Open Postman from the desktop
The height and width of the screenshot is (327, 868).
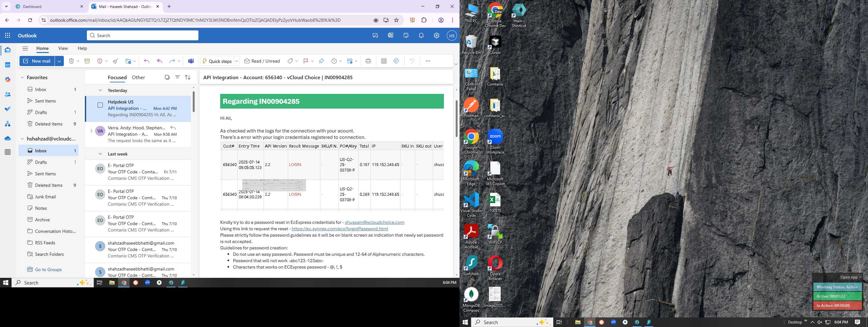click(x=471, y=108)
